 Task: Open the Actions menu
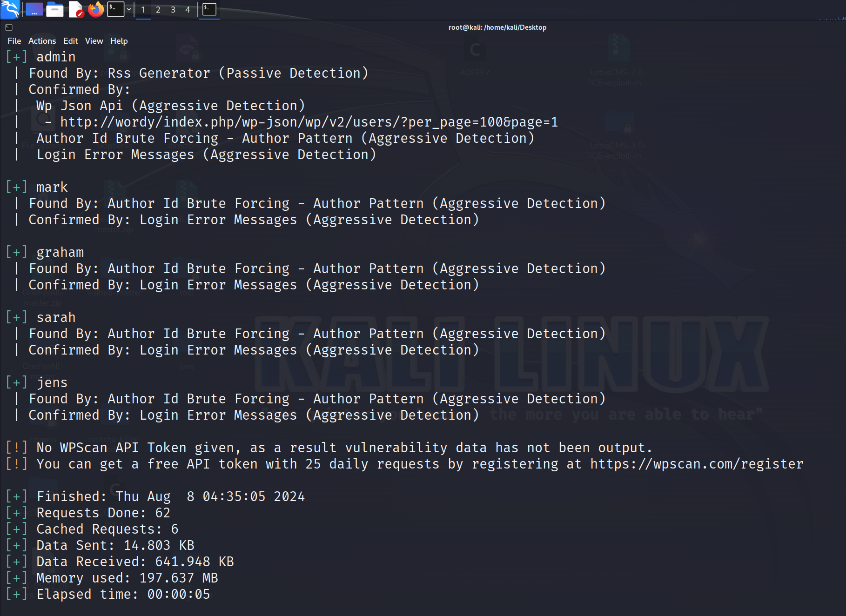tap(42, 41)
